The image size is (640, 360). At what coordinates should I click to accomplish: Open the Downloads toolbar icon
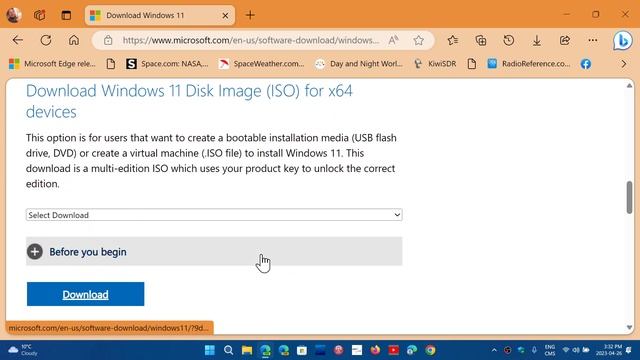click(x=537, y=40)
